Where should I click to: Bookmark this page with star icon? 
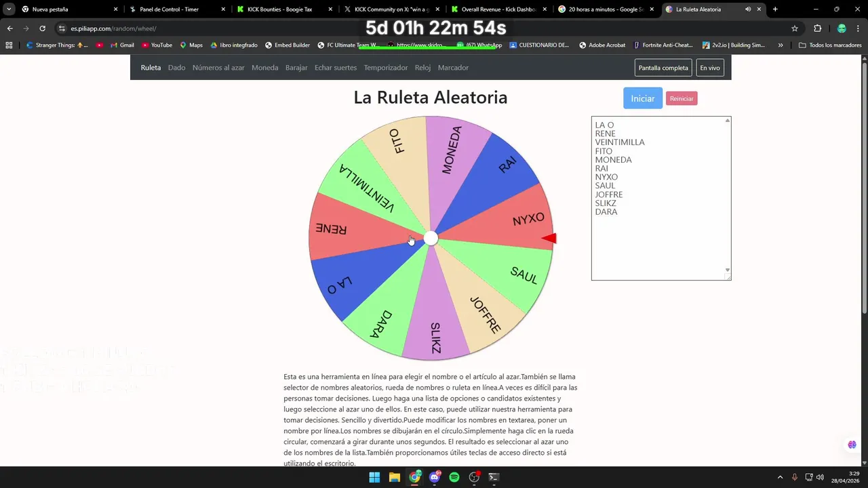795,28
